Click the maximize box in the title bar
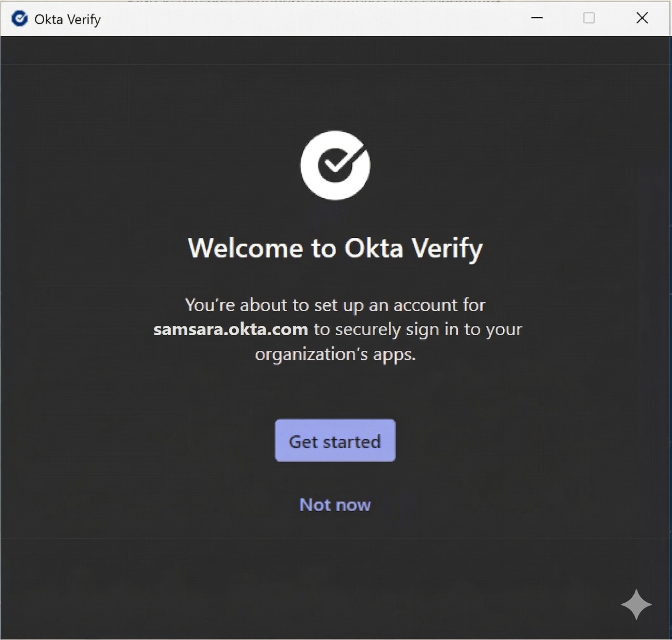Screen dimensions: 672x640 pyautogui.click(x=589, y=18)
